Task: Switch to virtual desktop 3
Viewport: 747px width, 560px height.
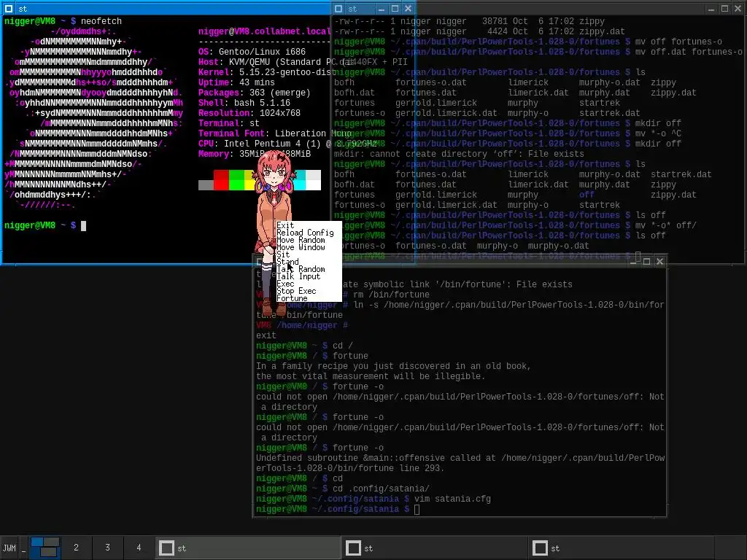Action: pos(108,548)
